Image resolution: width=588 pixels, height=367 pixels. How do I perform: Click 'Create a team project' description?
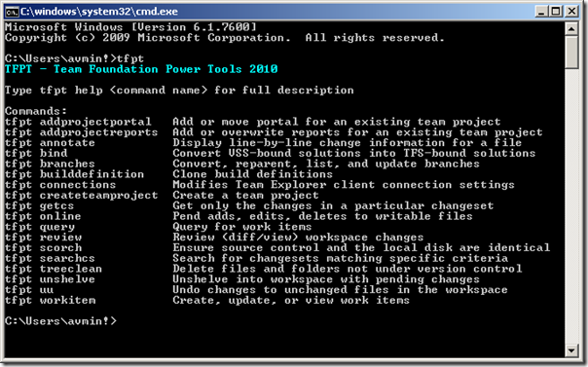(x=245, y=195)
